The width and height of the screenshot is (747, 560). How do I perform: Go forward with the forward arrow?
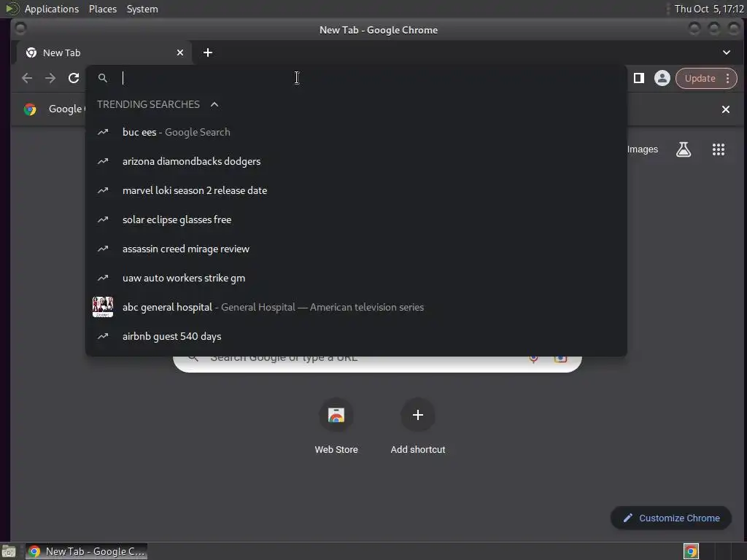click(x=50, y=78)
